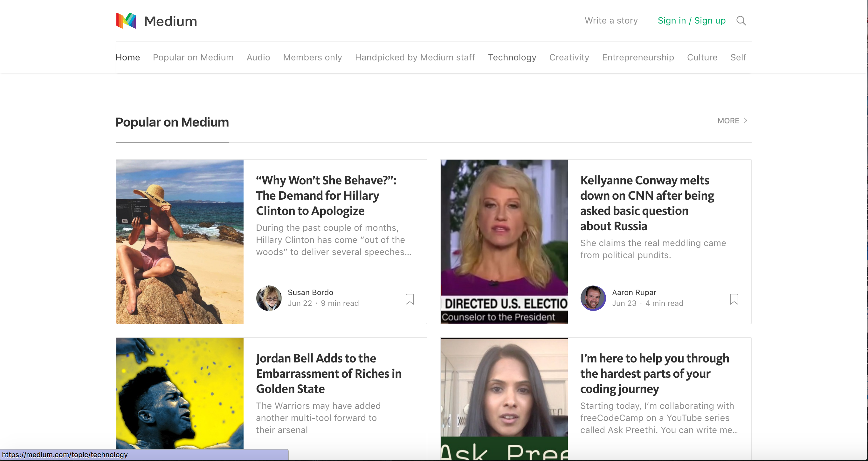
Task: Open Susan Bordo's avatar
Action: click(x=269, y=298)
